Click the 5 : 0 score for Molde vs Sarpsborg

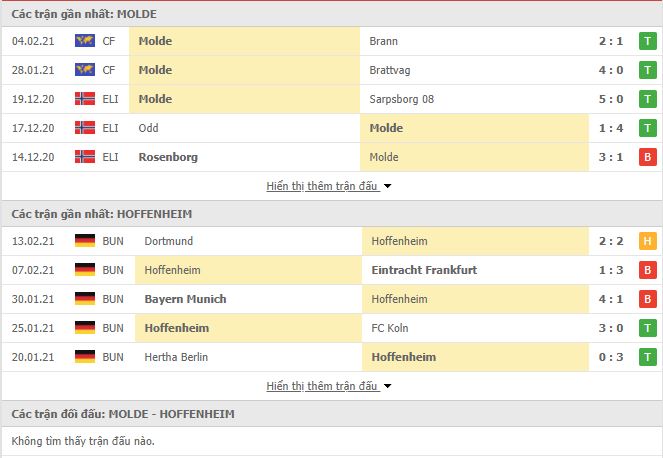611,99
